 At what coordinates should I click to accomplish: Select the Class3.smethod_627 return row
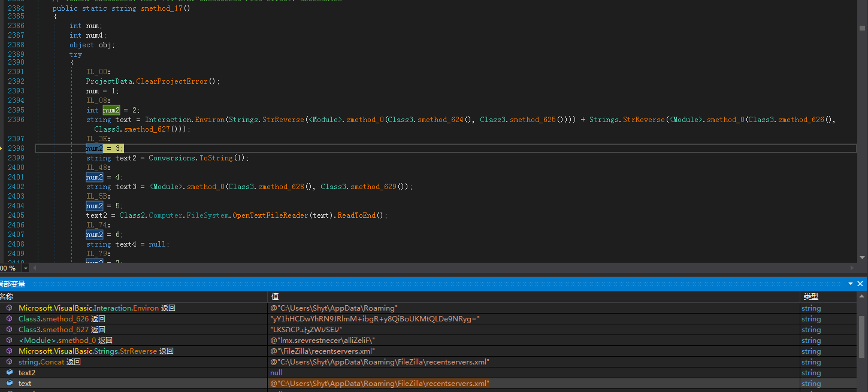pos(429,330)
